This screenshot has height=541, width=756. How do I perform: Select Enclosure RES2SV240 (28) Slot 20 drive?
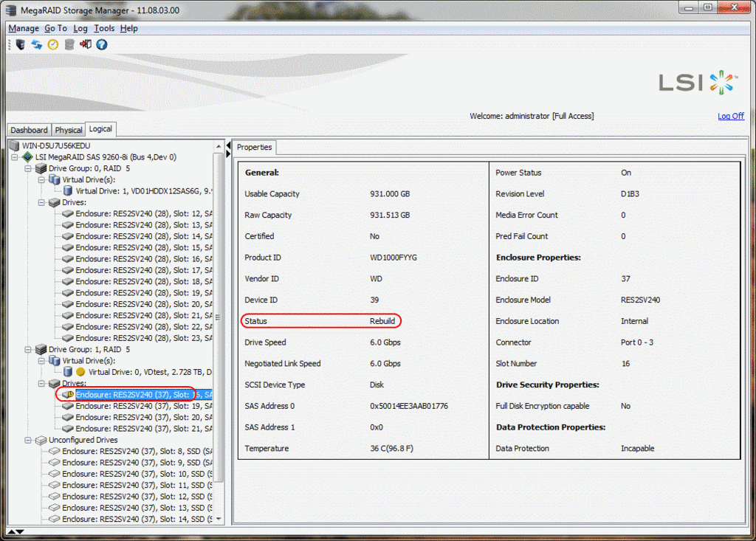(144, 304)
